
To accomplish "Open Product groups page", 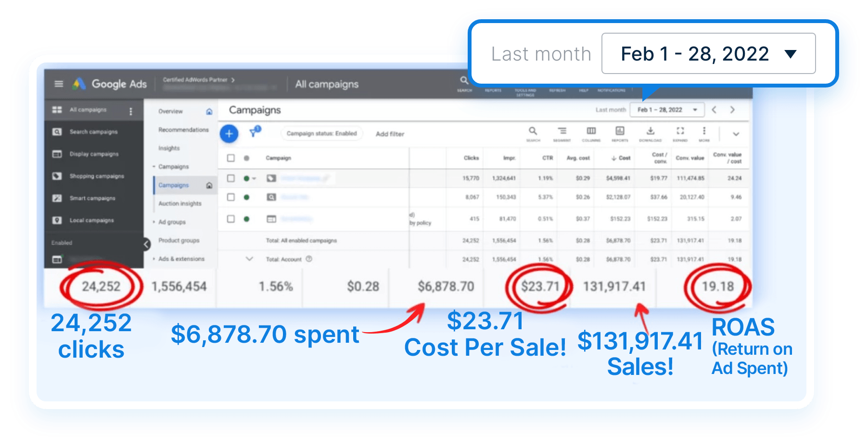I will [179, 240].
